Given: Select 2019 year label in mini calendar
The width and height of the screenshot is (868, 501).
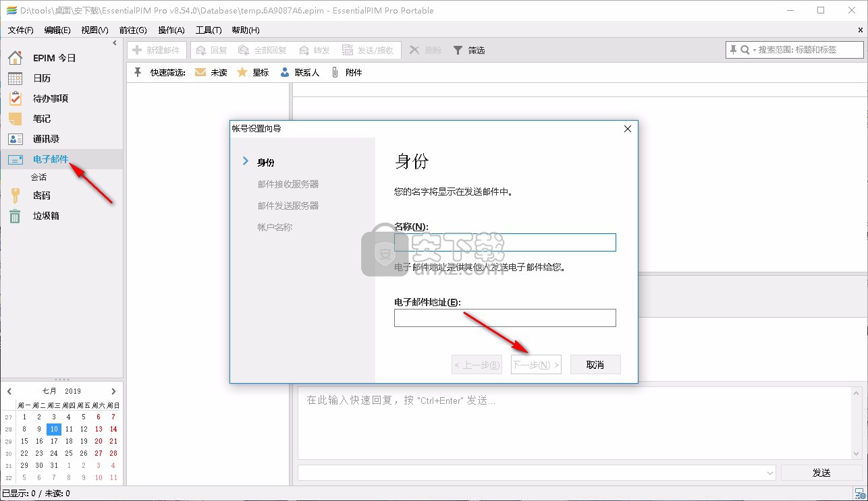Looking at the screenshot, I should point(73,391).
